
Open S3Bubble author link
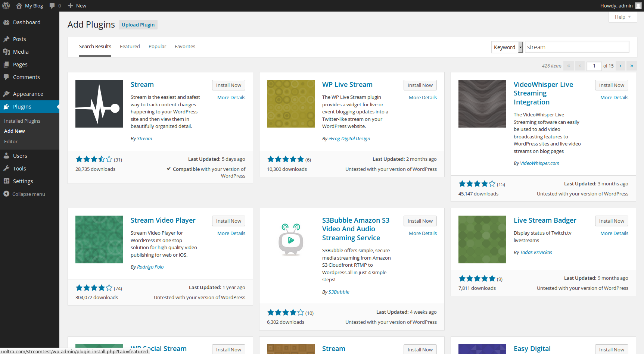(339, 292)
